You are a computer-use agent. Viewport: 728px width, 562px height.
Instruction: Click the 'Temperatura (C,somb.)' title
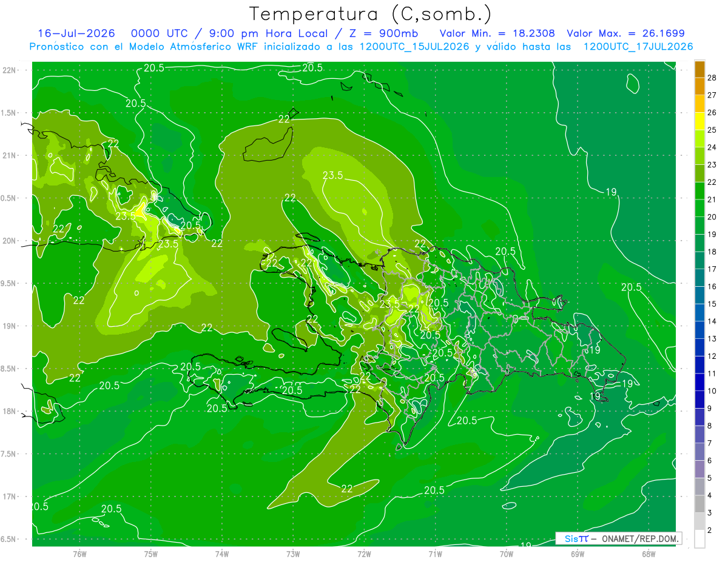[370, 14]
